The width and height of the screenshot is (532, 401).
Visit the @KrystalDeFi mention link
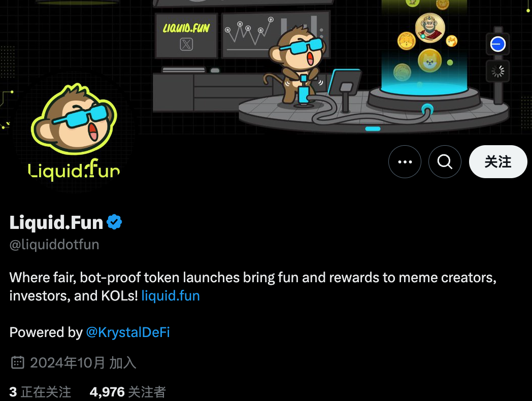128,332
